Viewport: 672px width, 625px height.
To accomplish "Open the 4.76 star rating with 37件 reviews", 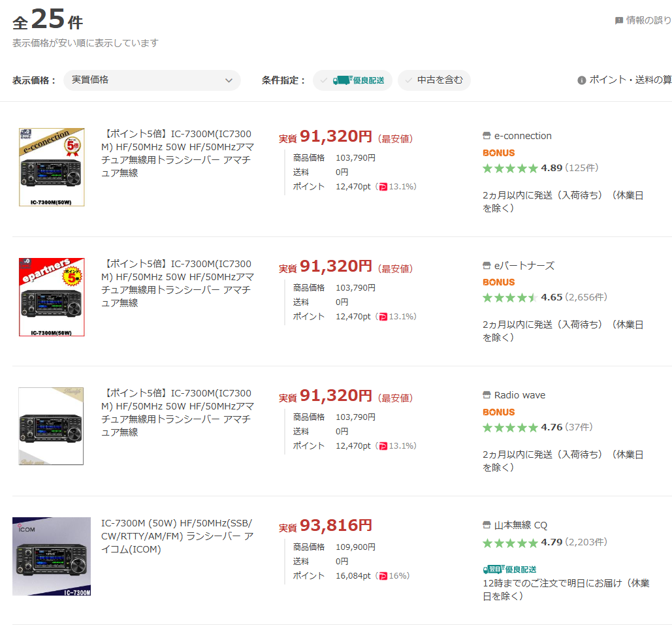I will pos(537,427).
